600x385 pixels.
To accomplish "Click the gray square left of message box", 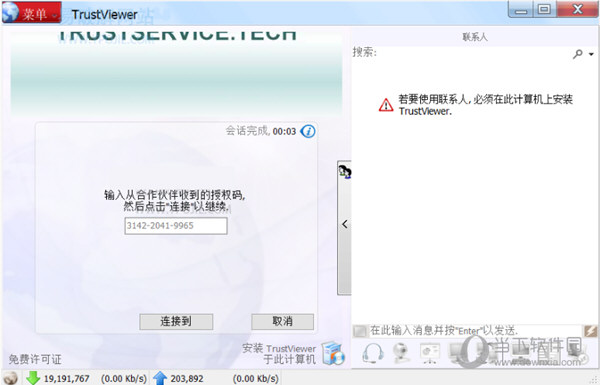I will tap(360, 331).
